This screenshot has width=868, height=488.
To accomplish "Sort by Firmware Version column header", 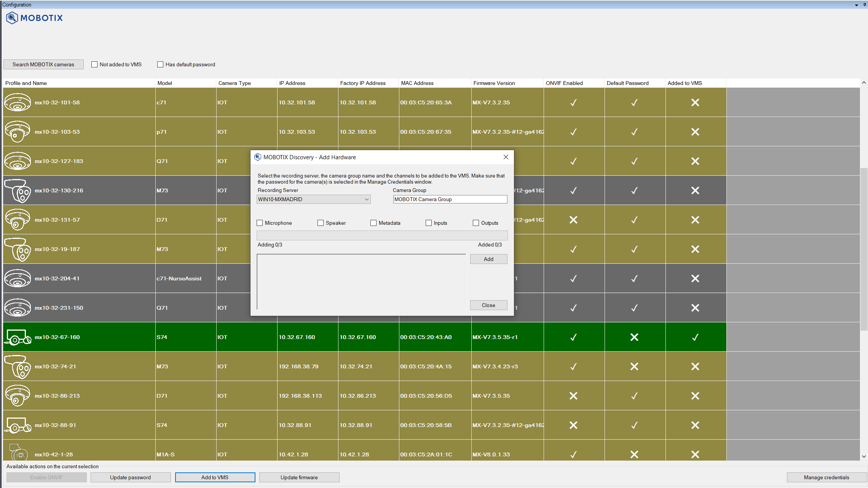I will (507, 83).
